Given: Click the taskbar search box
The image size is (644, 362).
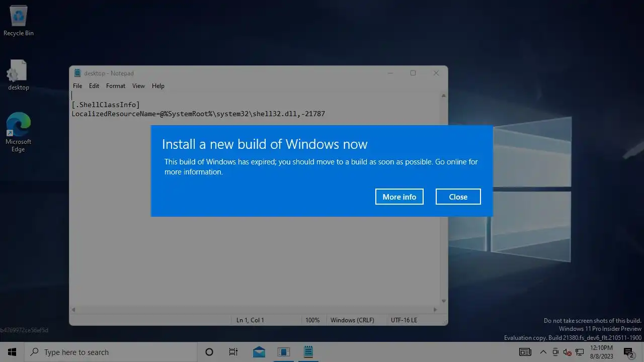Looking at the screenshot, I should click(111, 352).
